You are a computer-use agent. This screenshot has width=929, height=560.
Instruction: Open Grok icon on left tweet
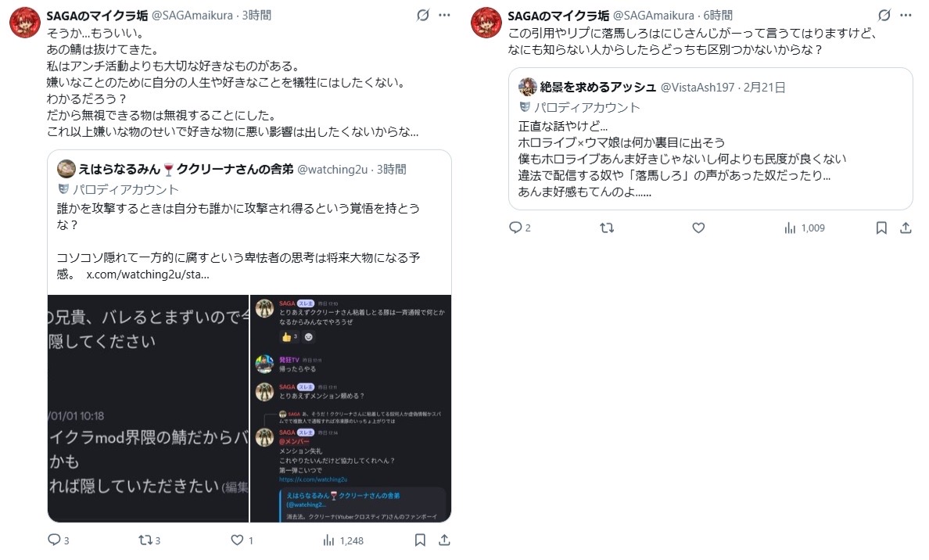coord(422,16)
